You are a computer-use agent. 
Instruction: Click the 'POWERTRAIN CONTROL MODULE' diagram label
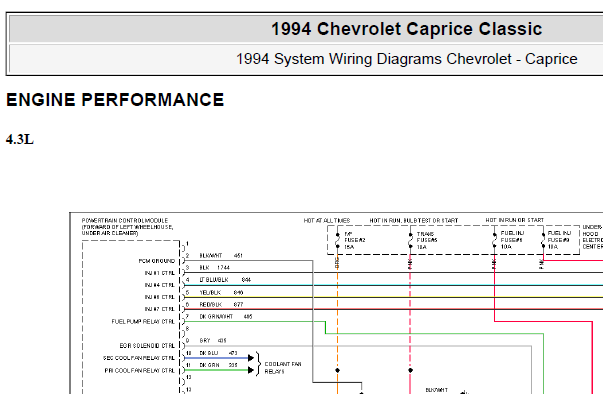pos(125,221)
